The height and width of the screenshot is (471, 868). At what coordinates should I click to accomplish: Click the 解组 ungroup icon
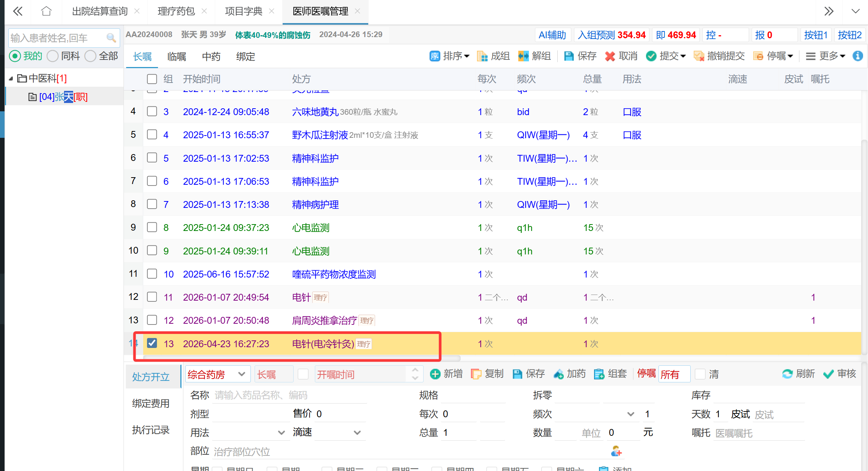coord(523,56)
